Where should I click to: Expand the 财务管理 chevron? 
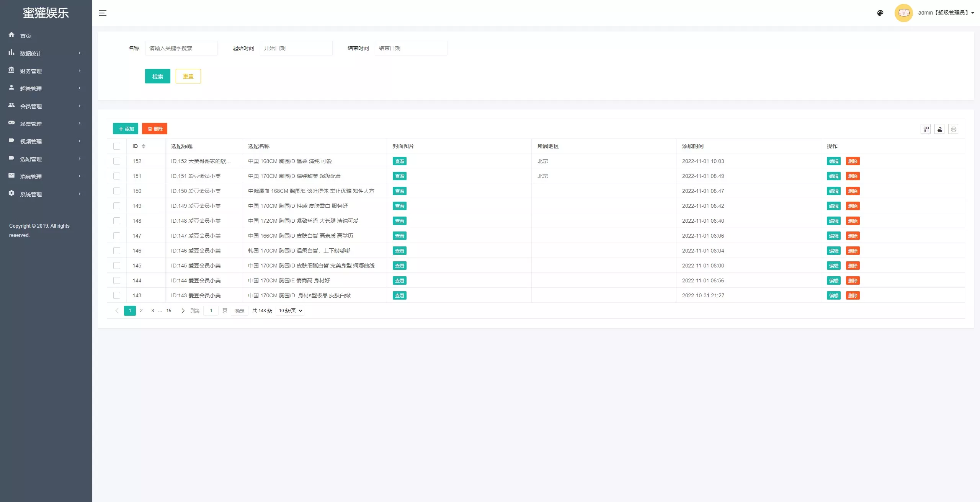coord(80,71)
